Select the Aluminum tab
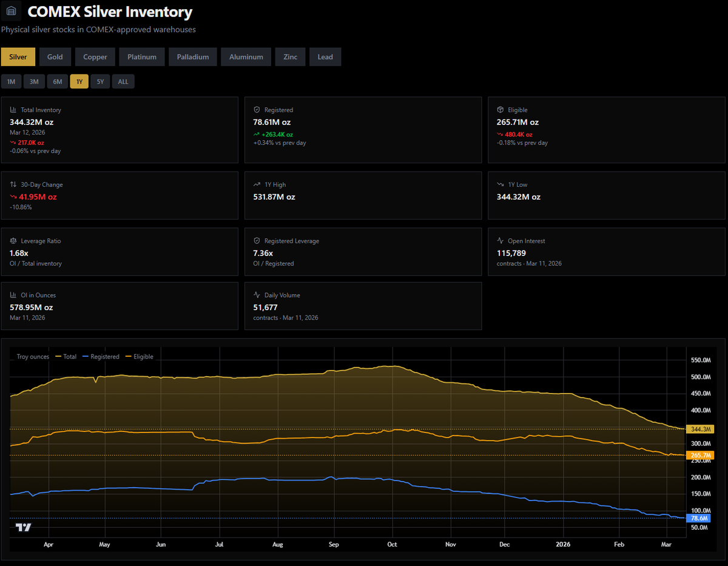The image size is (728, 566). click(x=246, y=57)
